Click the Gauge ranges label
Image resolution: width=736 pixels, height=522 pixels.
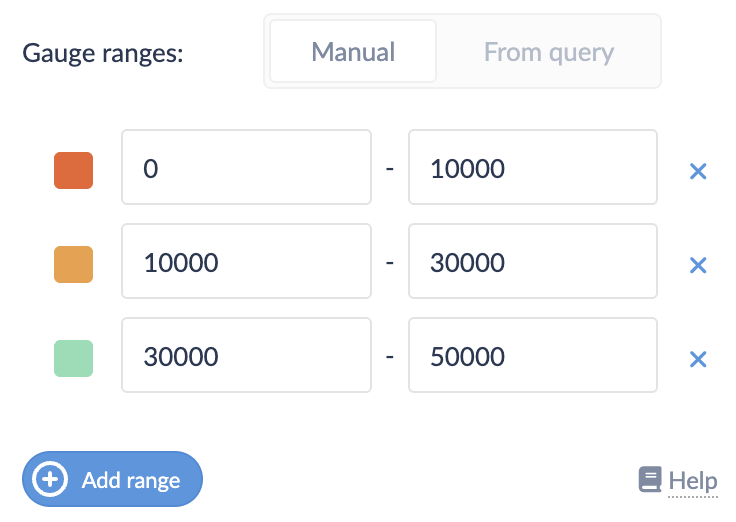[x=103, y=52]
